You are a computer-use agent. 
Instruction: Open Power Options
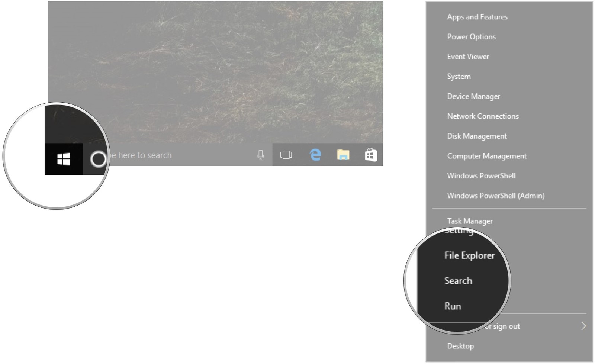click(x=471, y=37)
